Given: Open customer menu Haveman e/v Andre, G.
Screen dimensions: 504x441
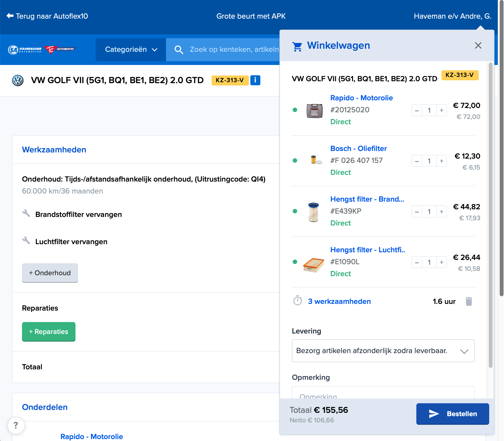Looking at the screenshot, I should click(x=452, y=16).
